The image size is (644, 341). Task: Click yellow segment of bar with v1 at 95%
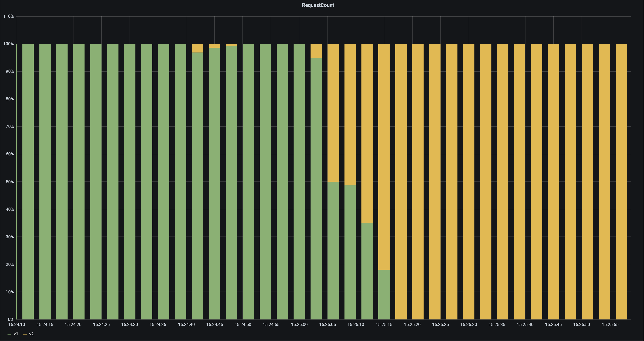[316, 51]
